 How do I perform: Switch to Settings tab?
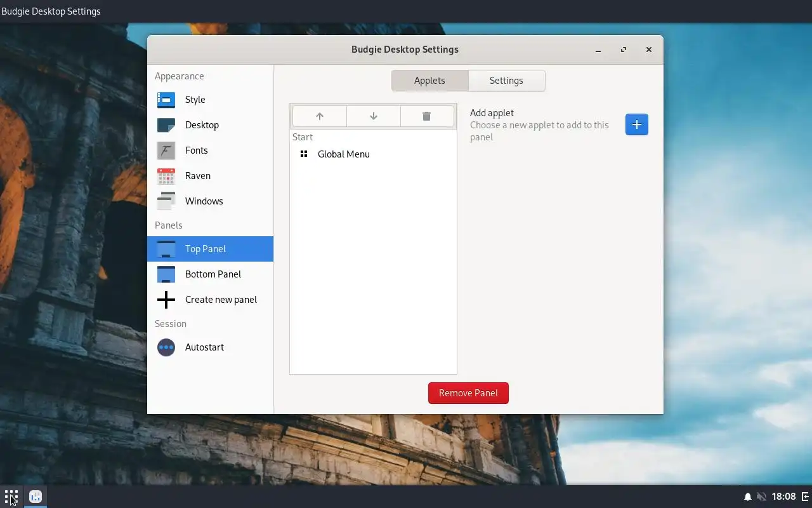pos(506,81)
